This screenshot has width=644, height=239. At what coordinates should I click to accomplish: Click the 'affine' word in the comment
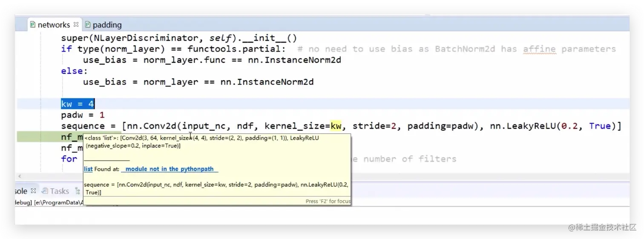click(x=539, y=49)
